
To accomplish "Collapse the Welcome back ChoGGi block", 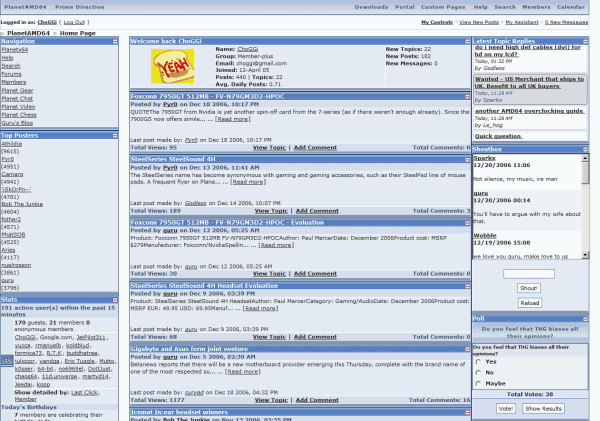I will pos(467,41).
